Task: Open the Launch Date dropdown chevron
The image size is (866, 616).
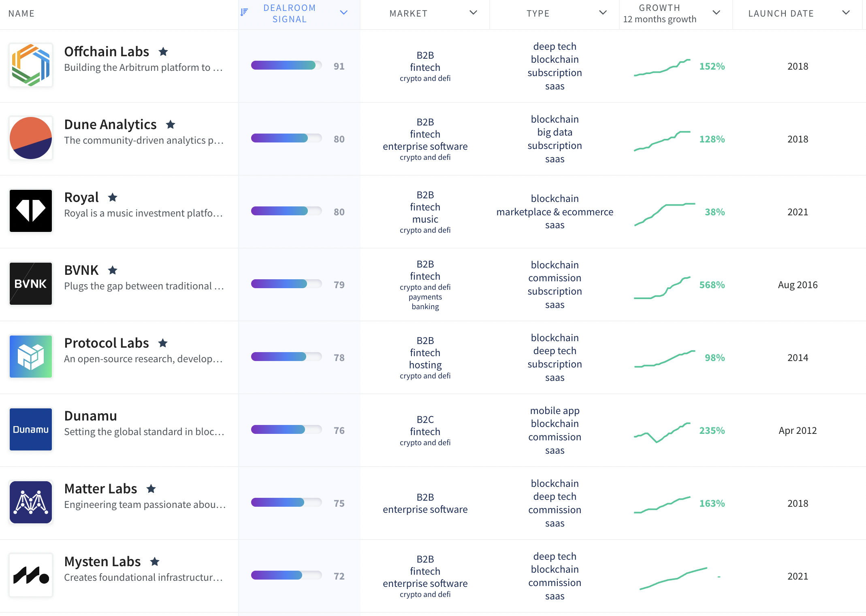Action: tap(846, 13)
